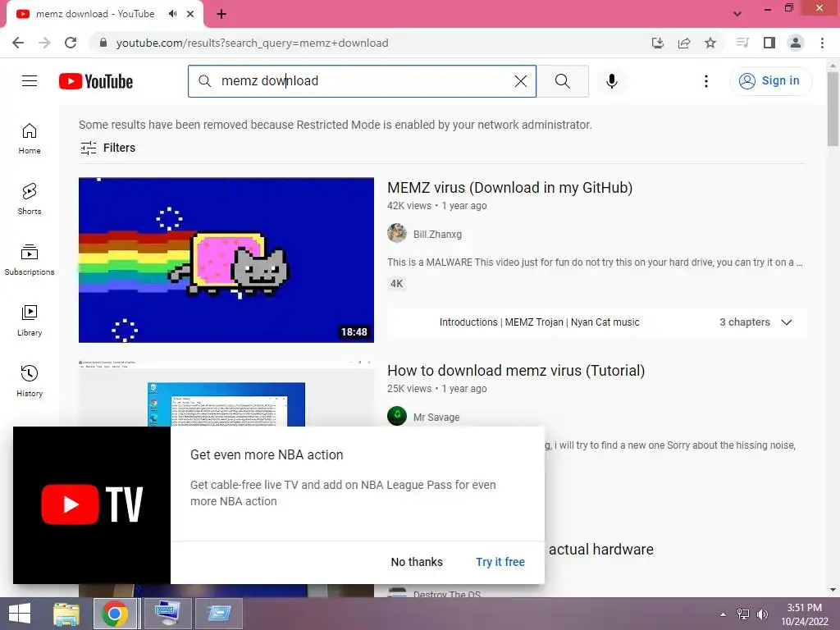Click the taskbar volume icon
Image resolution: width=840 pixels, height=630 pixels.
click(x=762, y=614)
